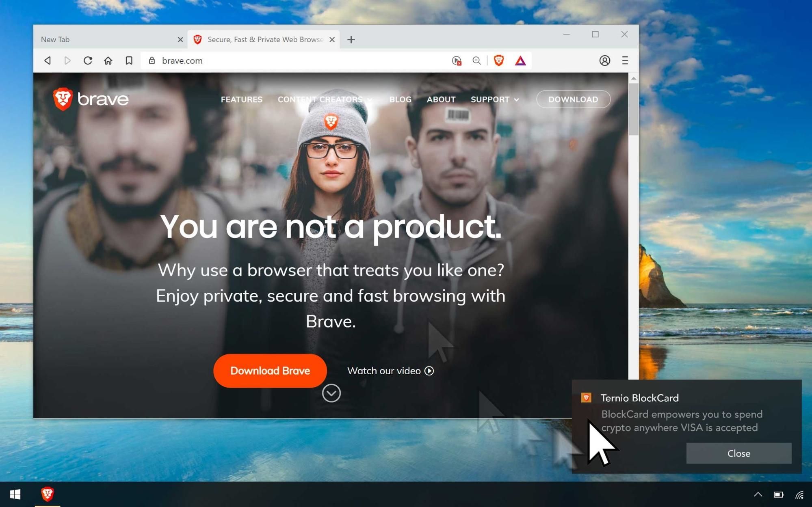Click the bookmark icon in the toolbar
This screenshot has width=812, height=507.
(x=129, y=60)
